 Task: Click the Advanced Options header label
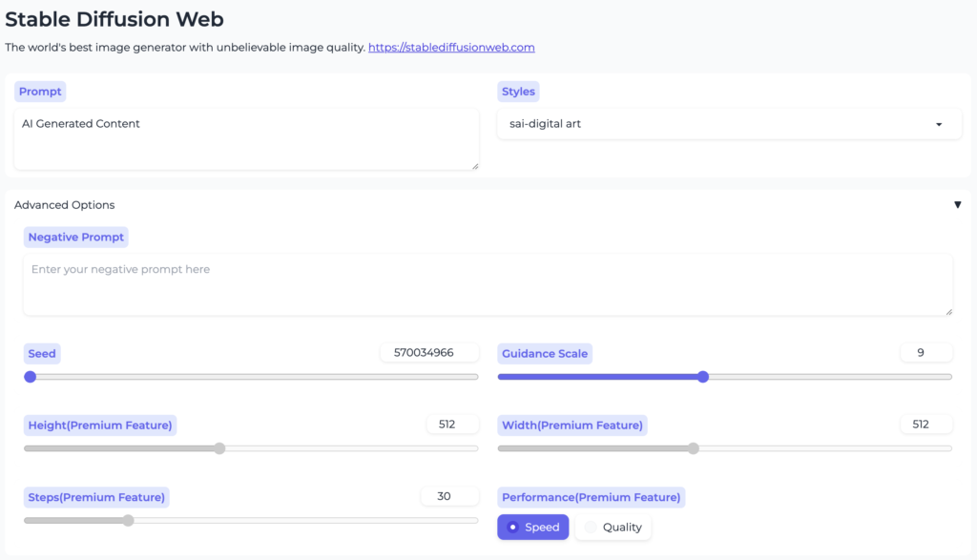(64, 205)
